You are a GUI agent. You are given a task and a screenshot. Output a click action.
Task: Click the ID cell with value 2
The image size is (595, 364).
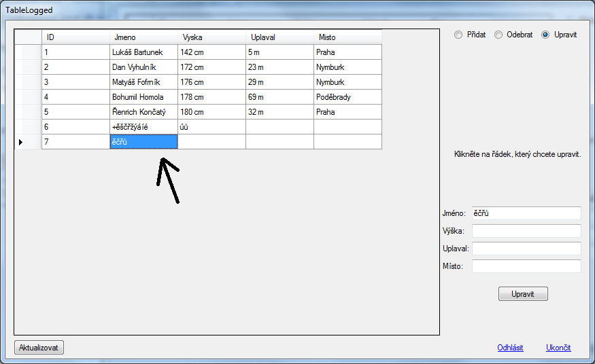75,67
